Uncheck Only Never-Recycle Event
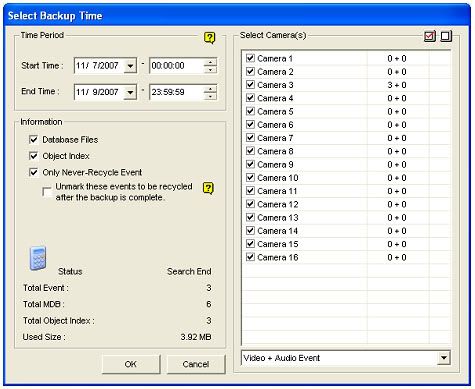The height and width of the screenshot is (389, 475). 34,172
